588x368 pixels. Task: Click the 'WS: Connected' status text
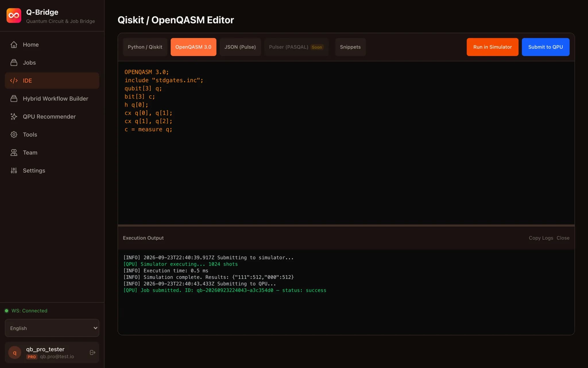click(29, 311)
